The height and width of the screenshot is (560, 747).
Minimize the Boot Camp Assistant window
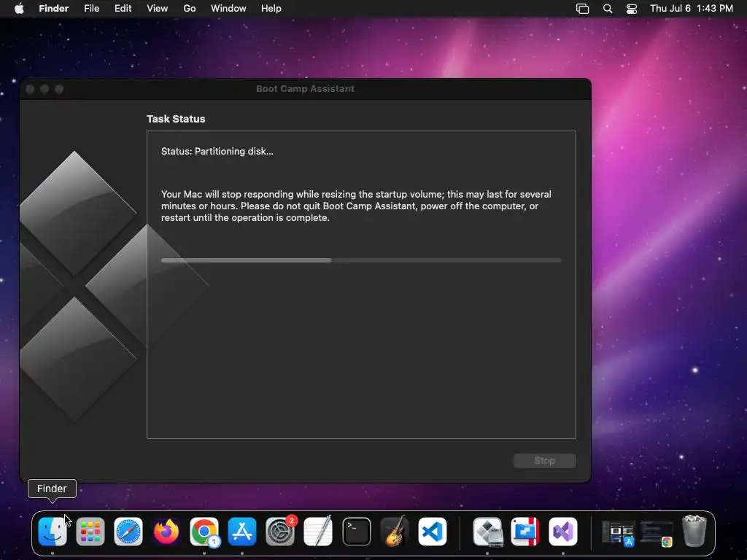[x=44, y=89]
